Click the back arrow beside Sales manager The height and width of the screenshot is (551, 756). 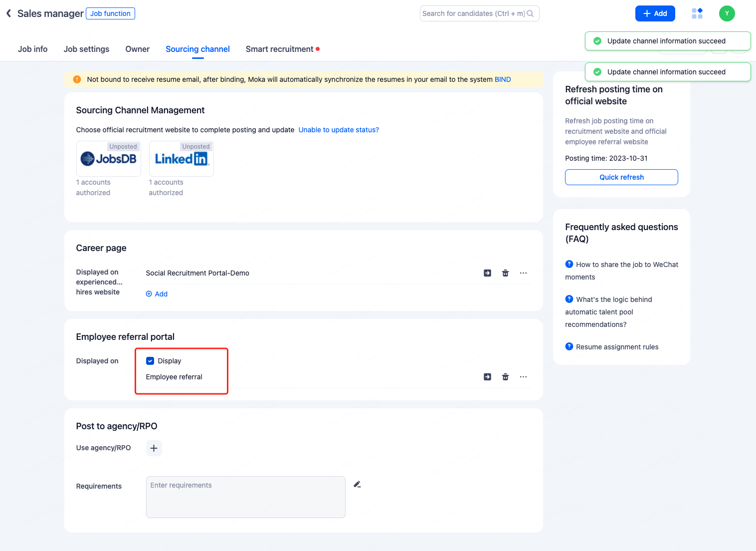click(x=8, y=13)
